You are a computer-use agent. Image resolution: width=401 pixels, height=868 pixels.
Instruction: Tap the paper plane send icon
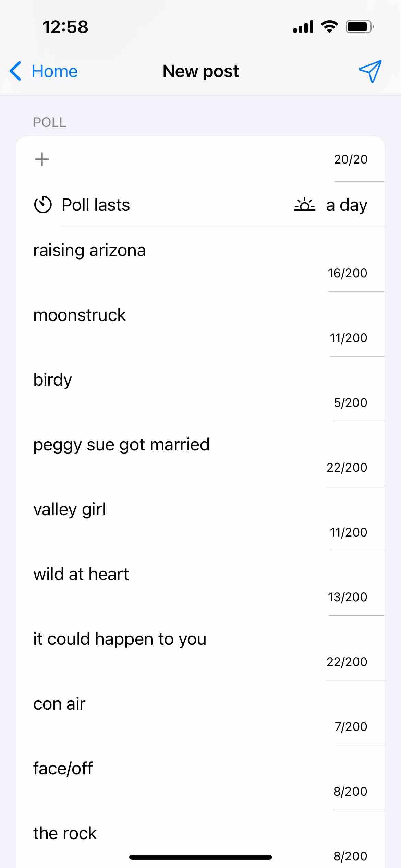click(x=370, y=71)
